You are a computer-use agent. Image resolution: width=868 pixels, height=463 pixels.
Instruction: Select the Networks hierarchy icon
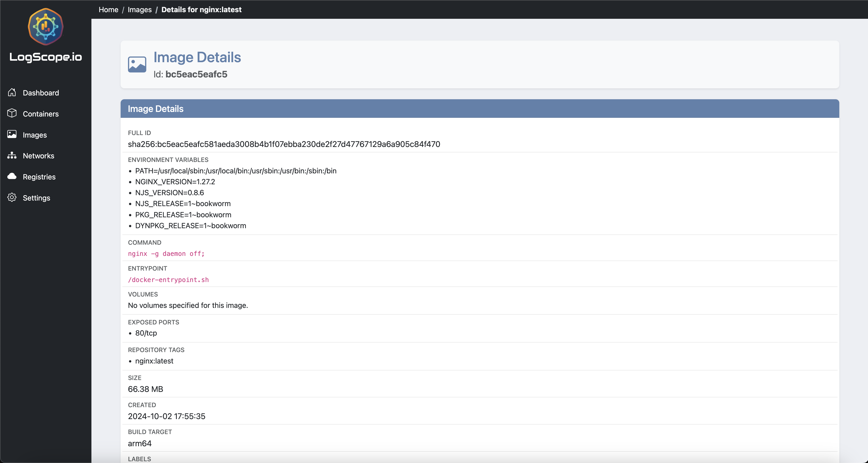12,156
